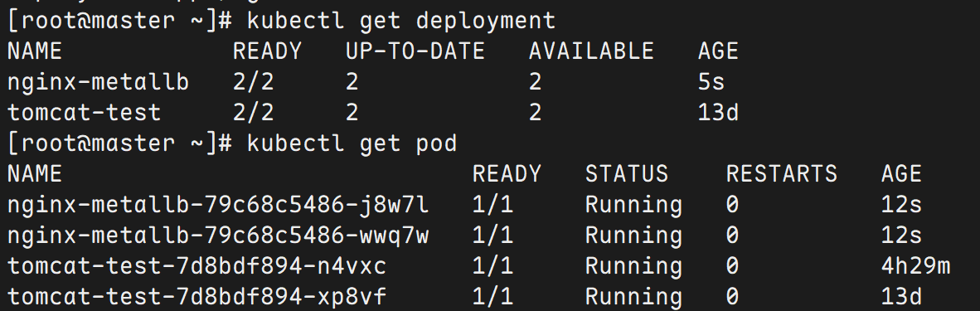
Task: Click the deployment table NAME header
Action: (34, 51)
